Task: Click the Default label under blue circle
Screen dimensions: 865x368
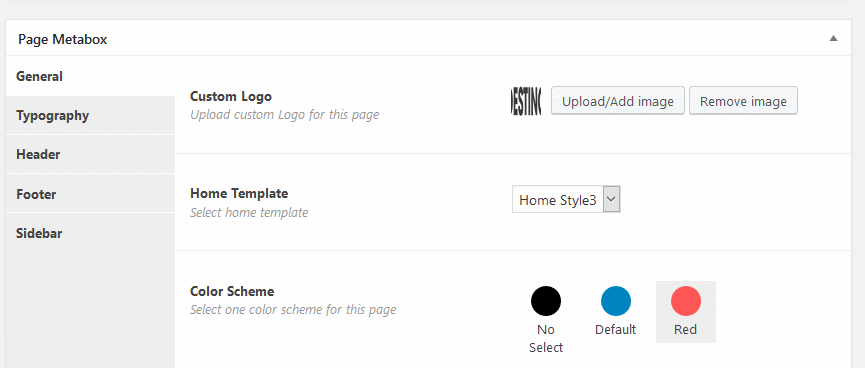Action: (616, 329)
